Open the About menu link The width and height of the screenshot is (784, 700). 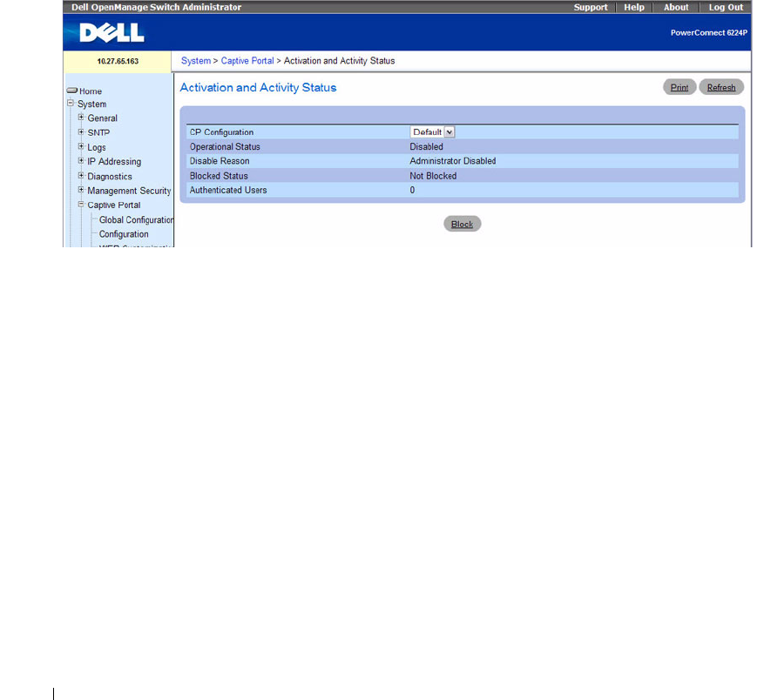[x=676, y=7]
